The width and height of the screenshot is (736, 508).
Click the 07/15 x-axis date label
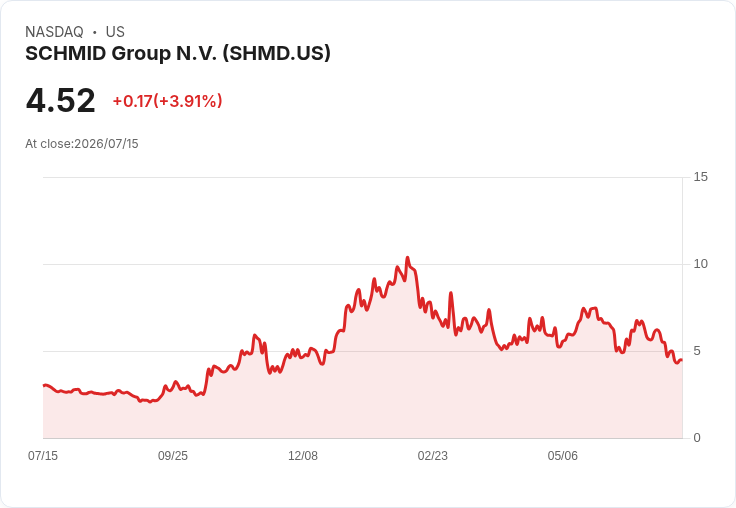coord(43,455)
